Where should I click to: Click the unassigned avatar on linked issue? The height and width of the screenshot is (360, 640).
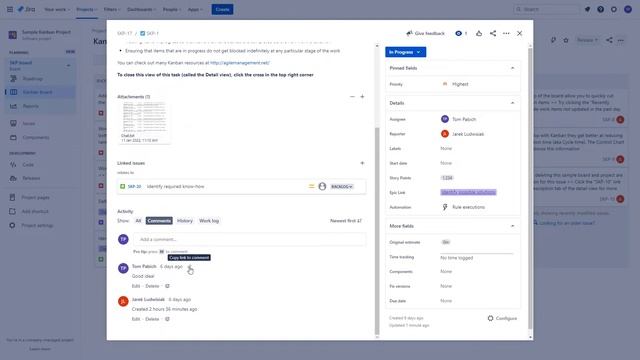322,187
